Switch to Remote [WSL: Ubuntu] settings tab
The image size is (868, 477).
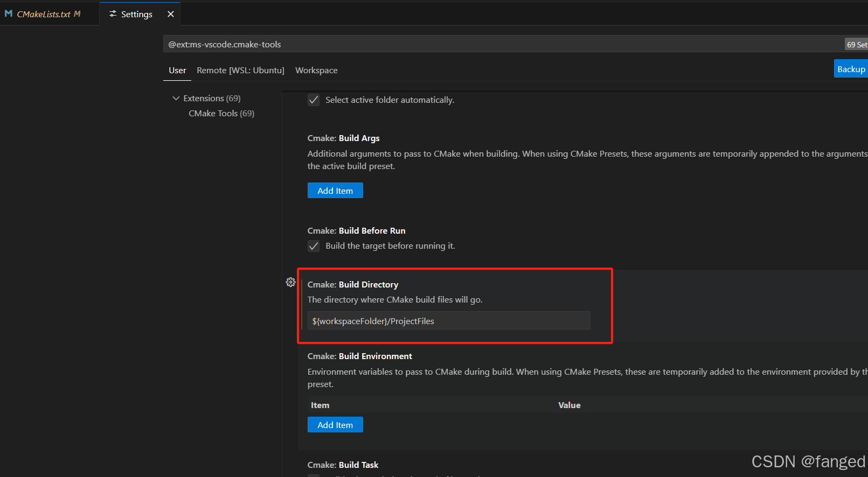(240, 71)
